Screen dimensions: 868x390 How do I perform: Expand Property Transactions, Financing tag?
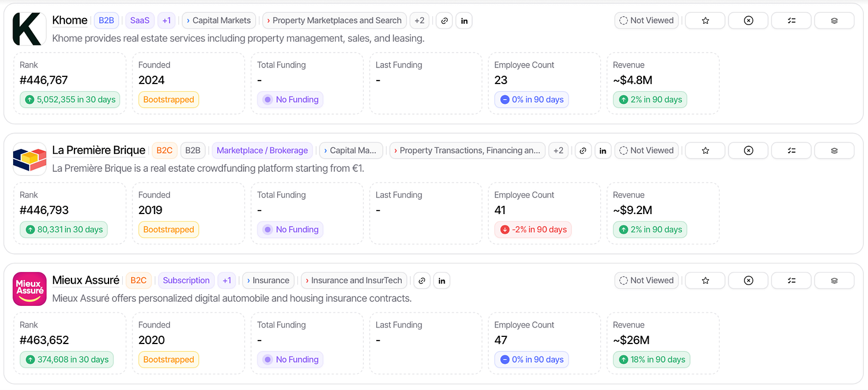pos(467,150)
